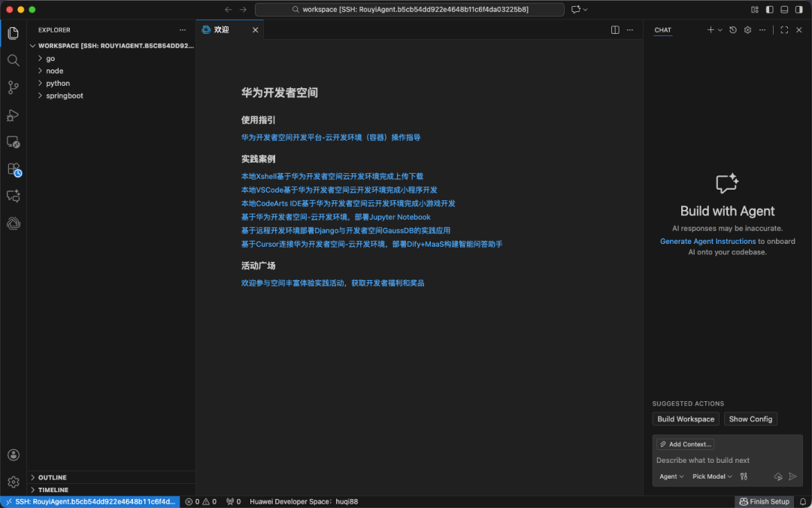Open the Cursor Dify+MaaS 智能问答助手 link

click(x=372, y=244)
